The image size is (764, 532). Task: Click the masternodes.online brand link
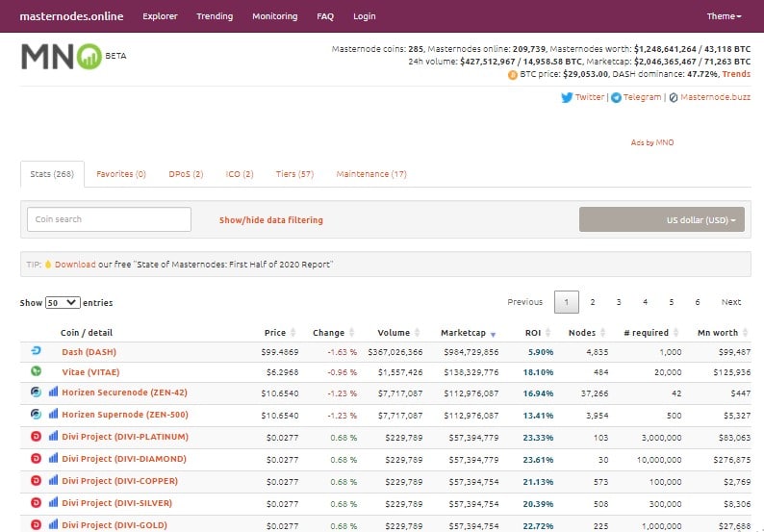point(71,16)
